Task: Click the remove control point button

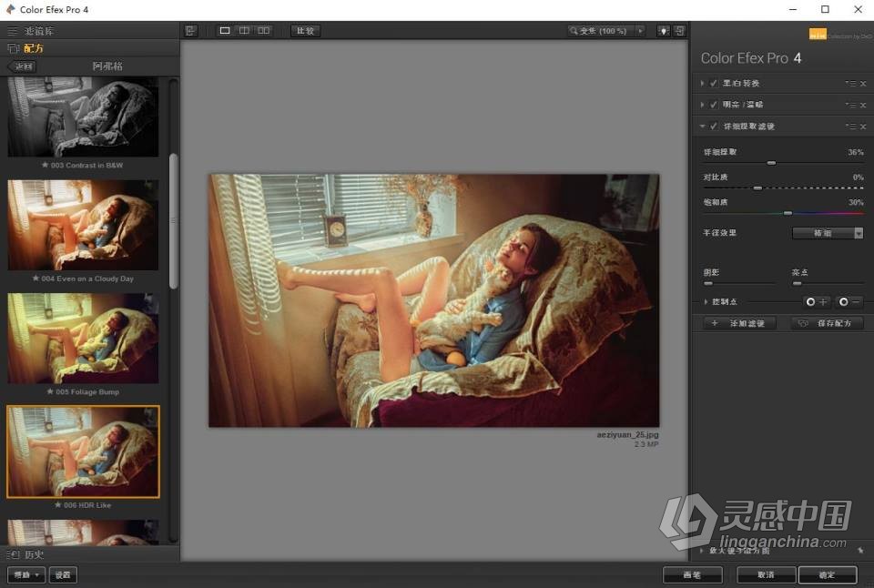Action: coord(850,301)
